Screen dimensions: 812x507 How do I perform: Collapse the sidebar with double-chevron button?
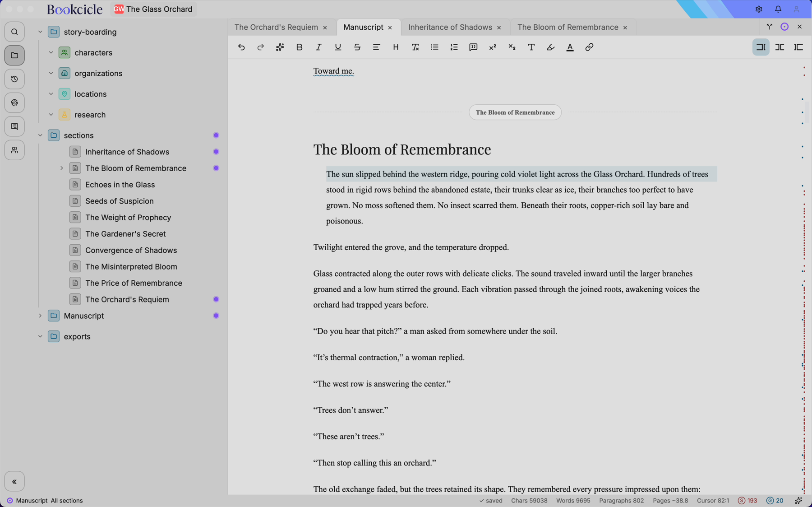(x=14, y=481)
